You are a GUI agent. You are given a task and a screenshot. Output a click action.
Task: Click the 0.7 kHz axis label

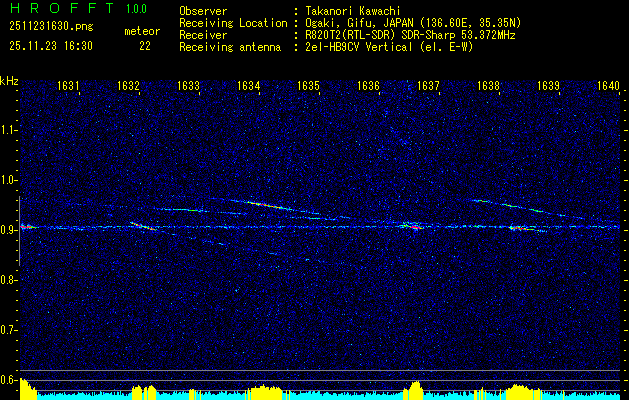point(8,330)
